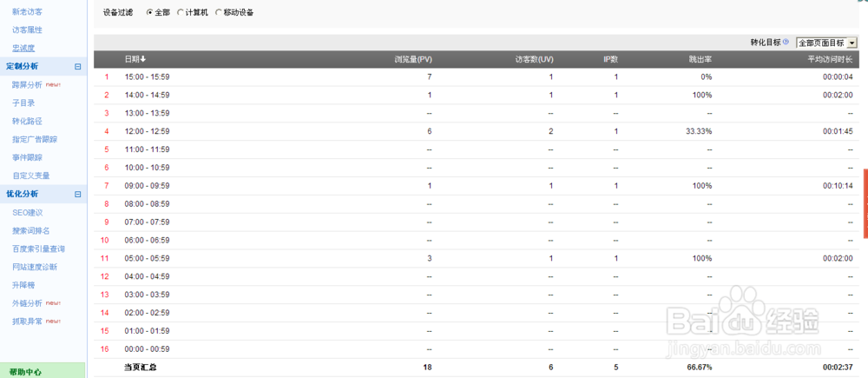
Task: Click the sort arrow next to 日期
Action: [x=143, y=59]
